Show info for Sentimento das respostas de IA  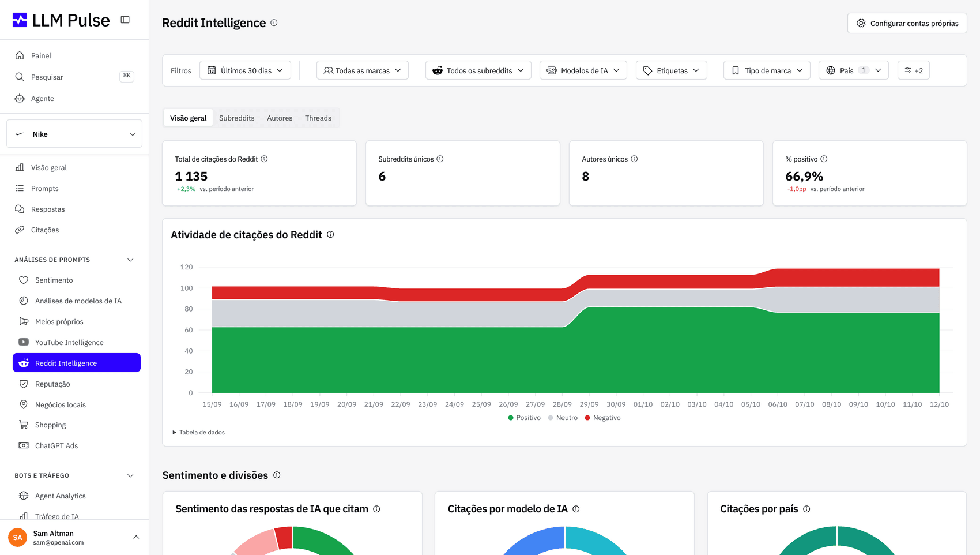click(x=376, y=509)
